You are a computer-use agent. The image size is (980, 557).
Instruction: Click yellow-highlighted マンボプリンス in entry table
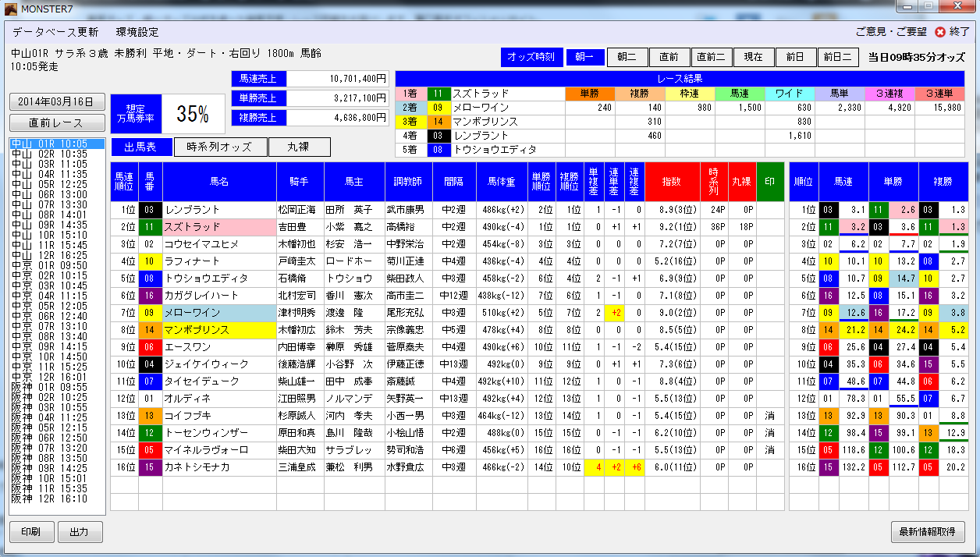(x=219, y=330)
